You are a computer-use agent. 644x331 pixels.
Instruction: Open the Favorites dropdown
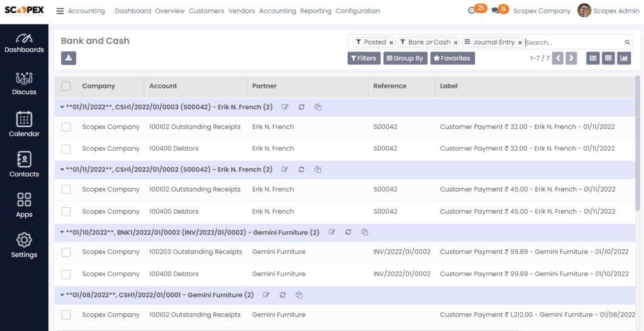point(453,58)
